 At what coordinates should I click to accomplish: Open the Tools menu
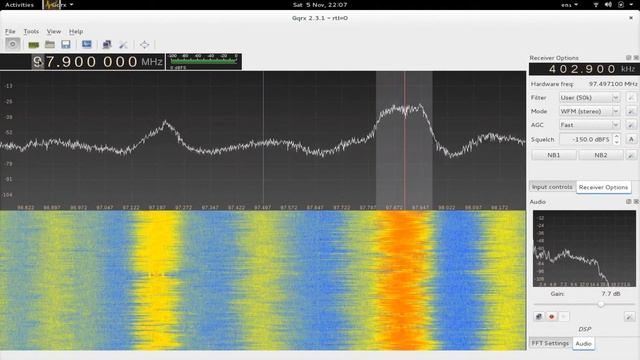[31, 31]
